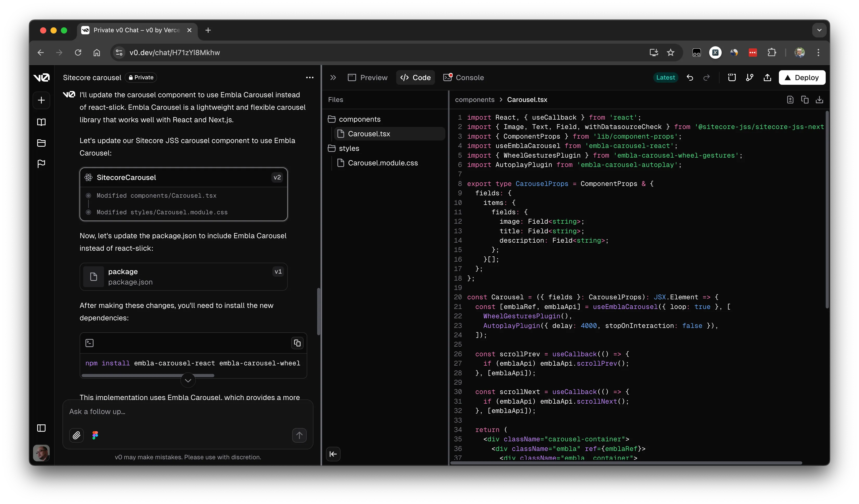Open the Chrome profile avatar
859x504 pixels.
(x=799, y=53)
